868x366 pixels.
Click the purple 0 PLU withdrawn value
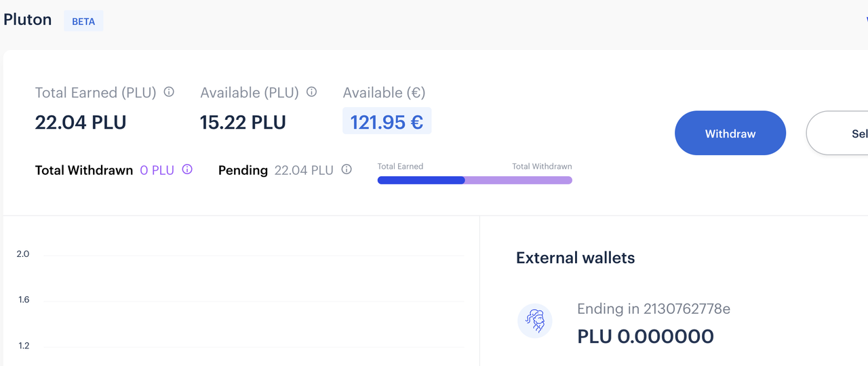157,170
